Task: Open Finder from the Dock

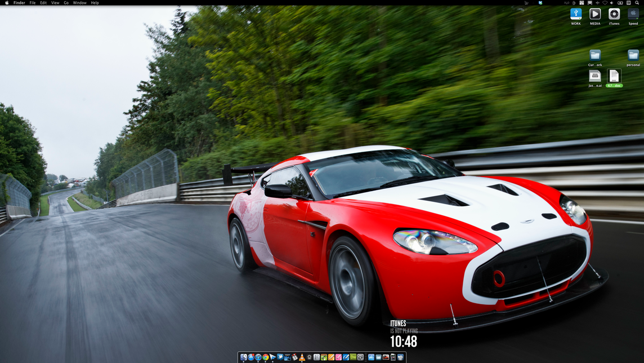Action: pos(244,357)
